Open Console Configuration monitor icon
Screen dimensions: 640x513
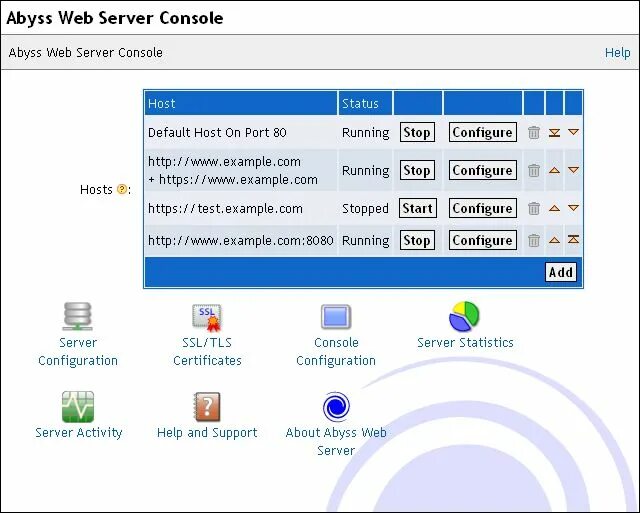pyautogui.click(x=336, y=317)
